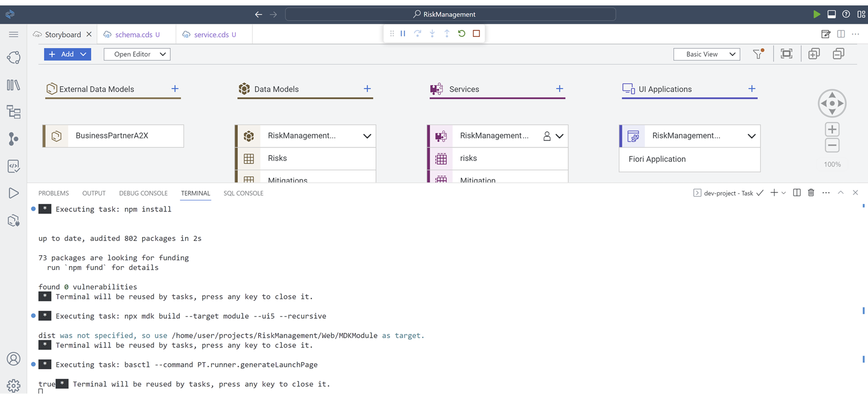Open the Storyboard view in the activity bar
Image resolution: width=868 pixels, height=399 pixels.
(14, 57)
